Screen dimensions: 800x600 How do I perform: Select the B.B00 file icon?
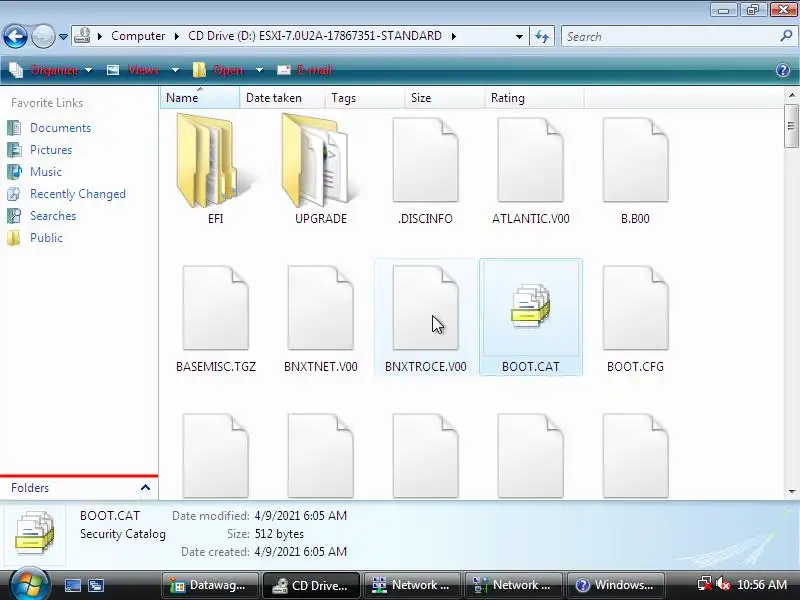(635, 160)
